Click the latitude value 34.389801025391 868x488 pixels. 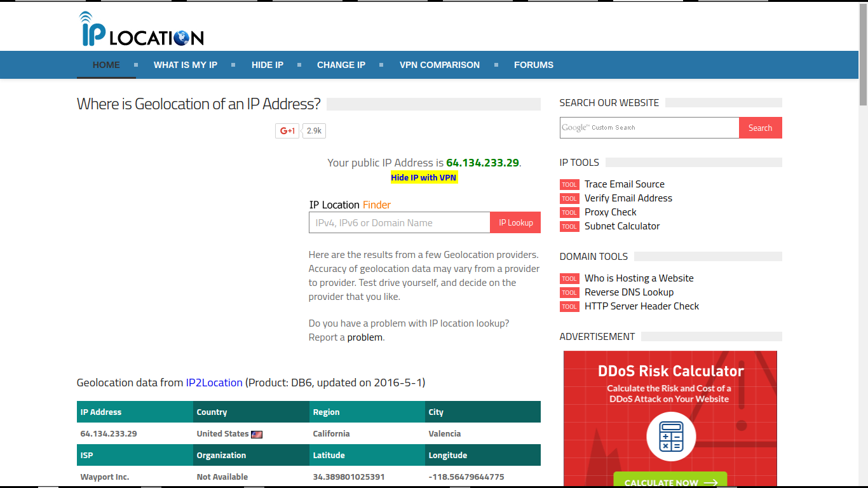pos(349,477)
